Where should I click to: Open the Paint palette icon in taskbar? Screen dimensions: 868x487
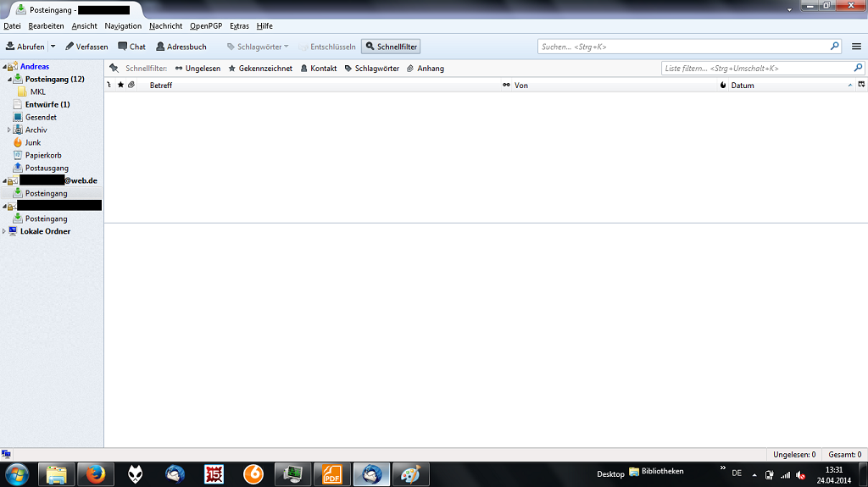click(x=410, y=475)
